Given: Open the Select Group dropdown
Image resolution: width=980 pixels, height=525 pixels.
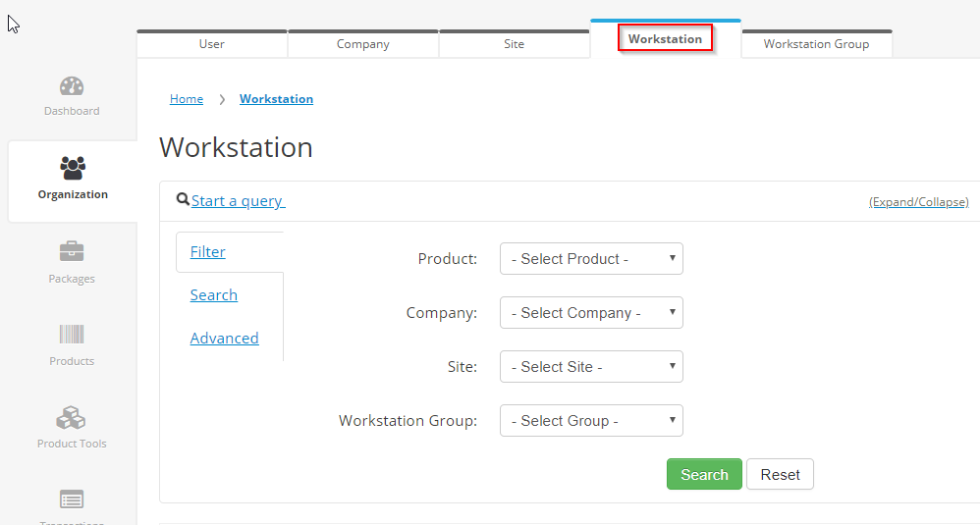Looking at the screenshot, I should point(591,421).
